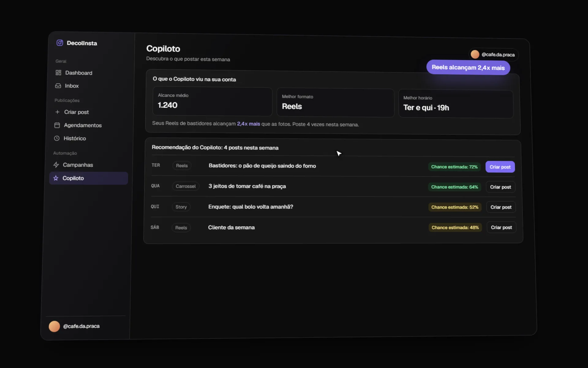Click the Chance estimada: 52% badge
588x368 pixels.
point(455,207)
